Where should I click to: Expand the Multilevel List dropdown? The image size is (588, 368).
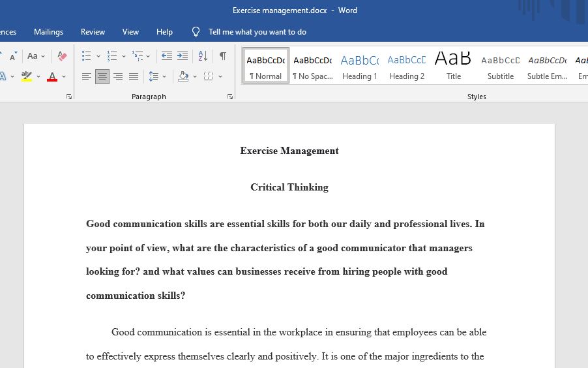pyautogui.click(x=148, y=56)
